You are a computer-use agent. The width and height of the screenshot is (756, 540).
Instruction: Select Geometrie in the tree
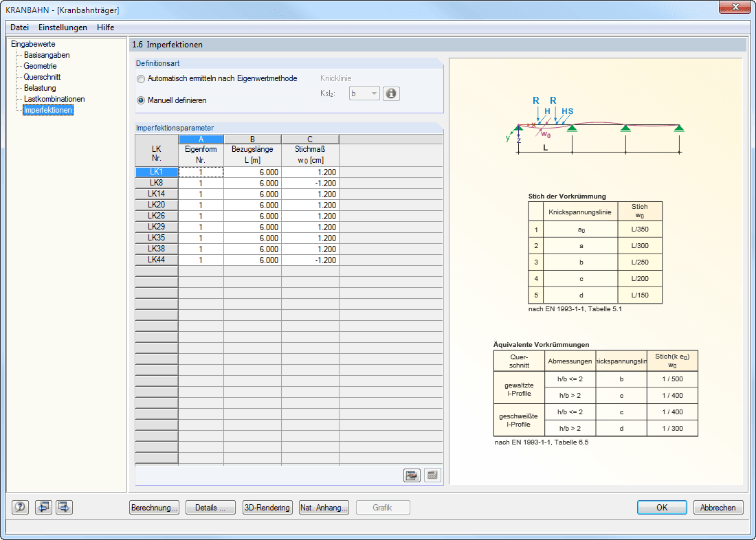40,66
